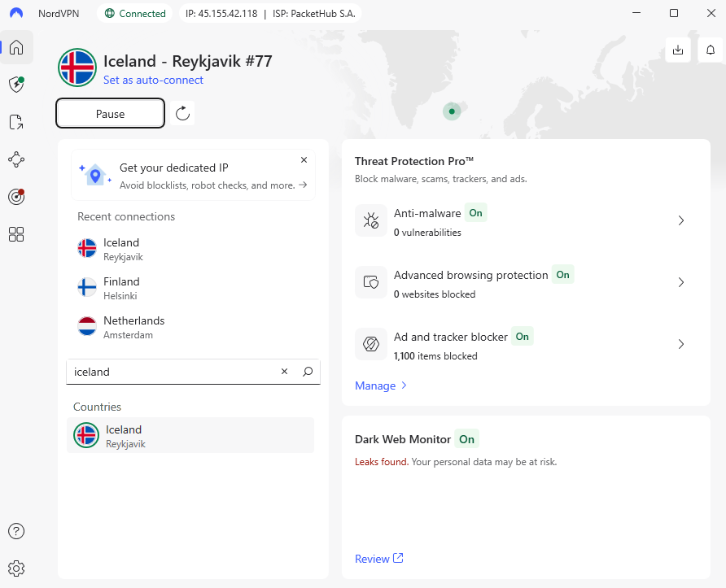
Task: Click the 'Get your dedicated IP' heading
Action: click(173, 168)
